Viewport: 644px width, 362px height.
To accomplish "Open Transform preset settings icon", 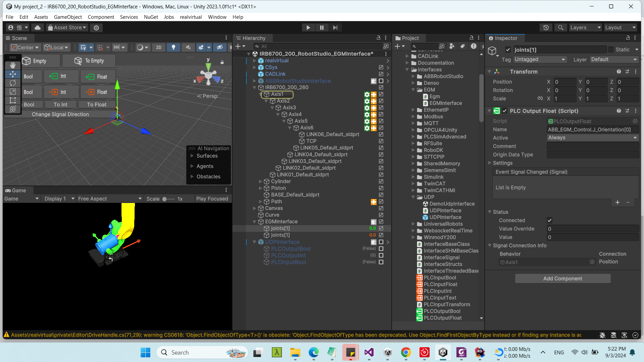I will (x=627, y=71).
